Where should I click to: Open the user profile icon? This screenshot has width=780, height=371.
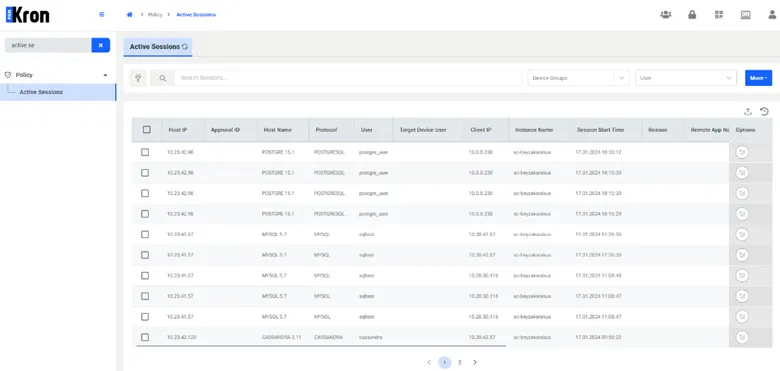pos(772,14)
